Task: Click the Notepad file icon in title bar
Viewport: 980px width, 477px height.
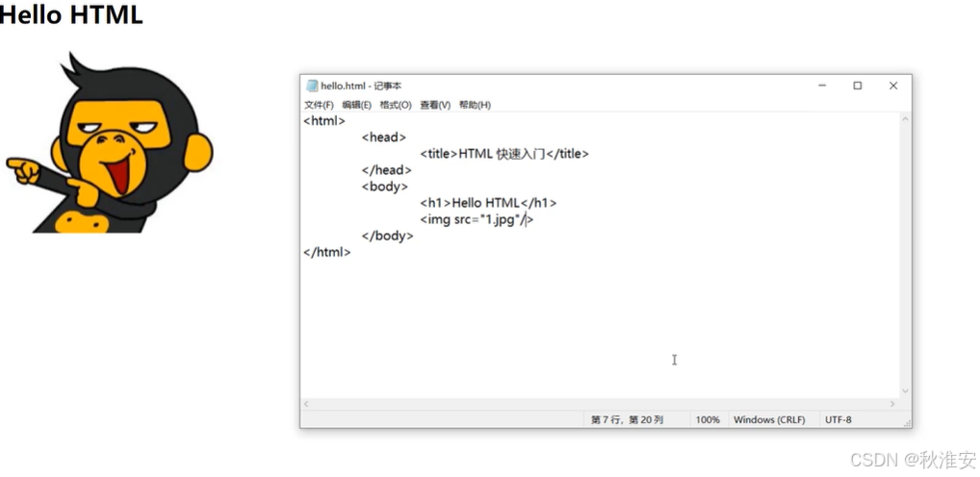Action: [x=312, y=87]
